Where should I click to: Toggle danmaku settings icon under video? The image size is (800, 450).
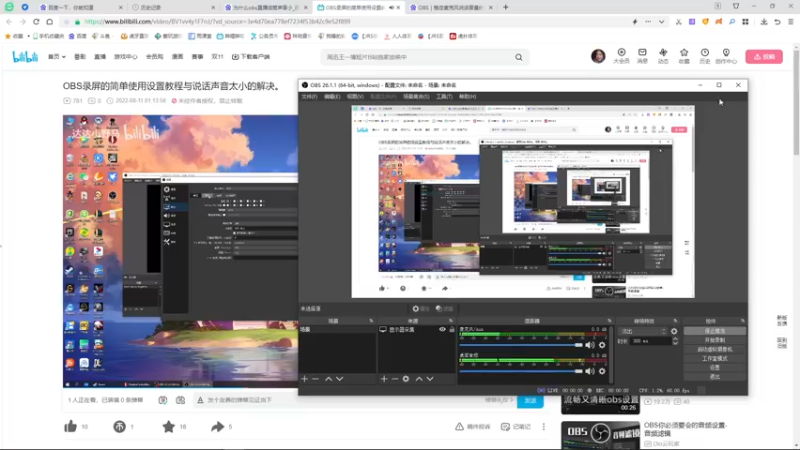[181, 401]
